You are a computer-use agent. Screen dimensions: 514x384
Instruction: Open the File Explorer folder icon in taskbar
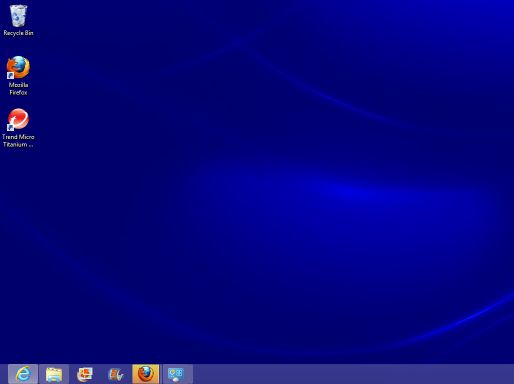(54, 374)
